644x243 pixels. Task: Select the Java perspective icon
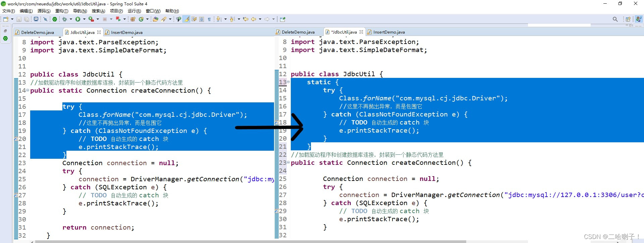click(639, 19)
